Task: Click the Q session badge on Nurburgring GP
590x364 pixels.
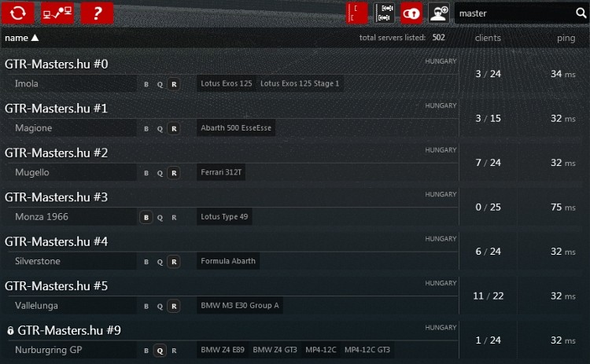Action: click(x=160, y=350)
